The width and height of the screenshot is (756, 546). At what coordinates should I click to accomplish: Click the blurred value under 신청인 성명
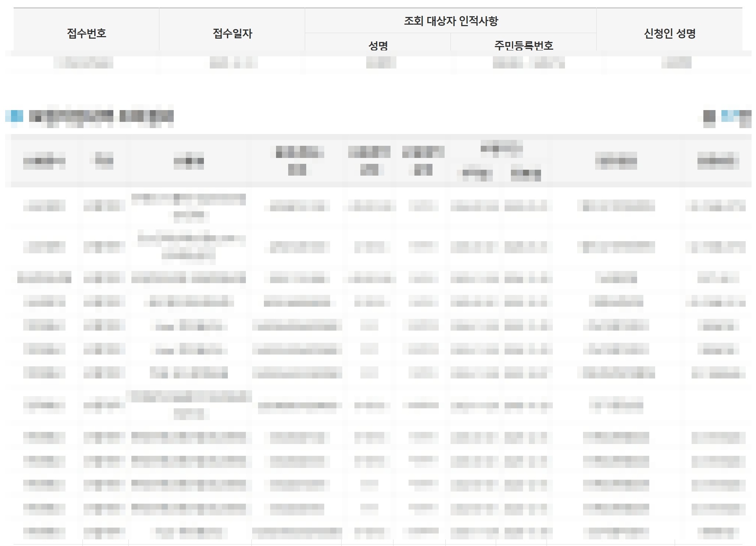click(x=676, y=63)
